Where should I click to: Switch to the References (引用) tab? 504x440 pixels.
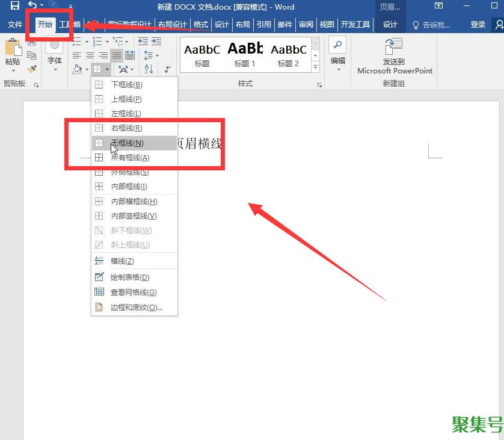tap(263, 25)
